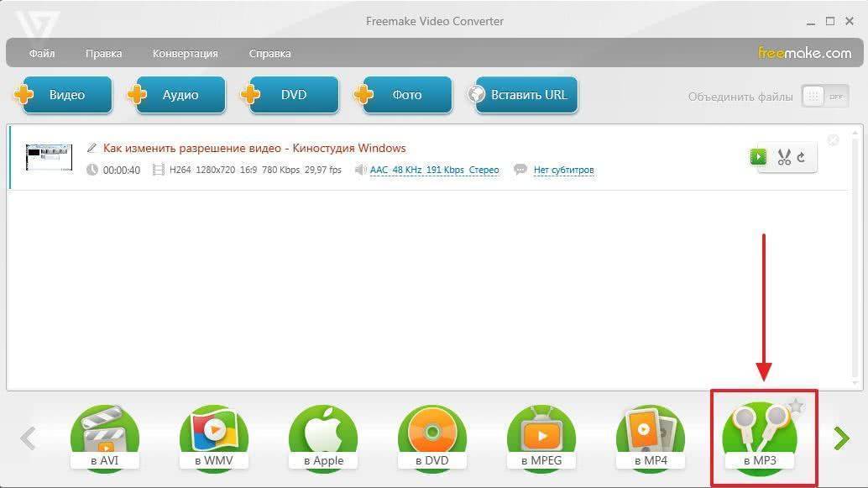Viewport: 868px width, 488px height.
Task: Visit the freemake.com link
Action: click(x=804, y=53)
